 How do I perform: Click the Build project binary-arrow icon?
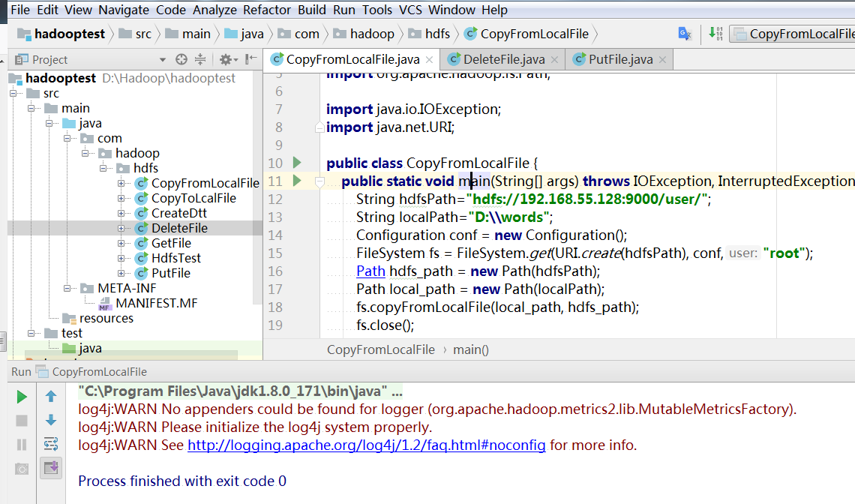click(715, 34)
